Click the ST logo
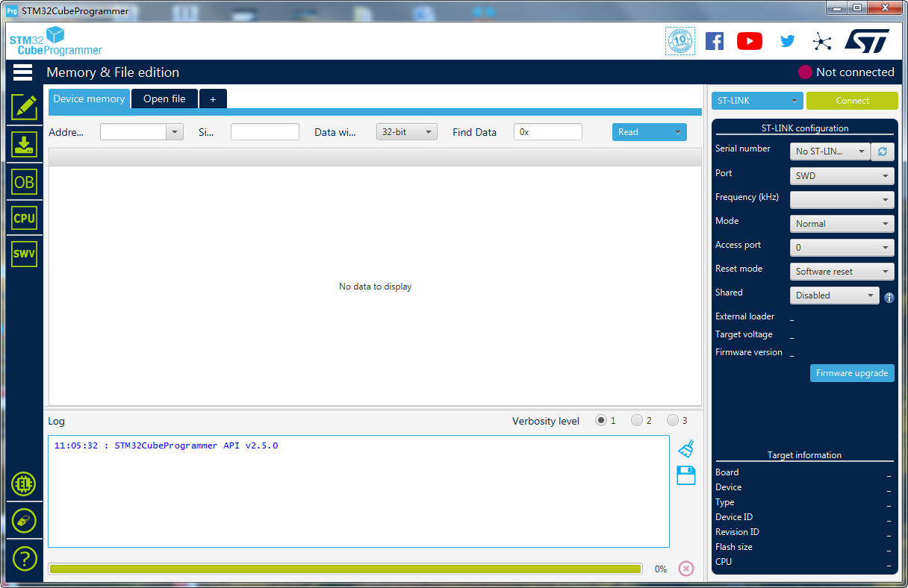The image size is (908, 588). click(867, 41)
